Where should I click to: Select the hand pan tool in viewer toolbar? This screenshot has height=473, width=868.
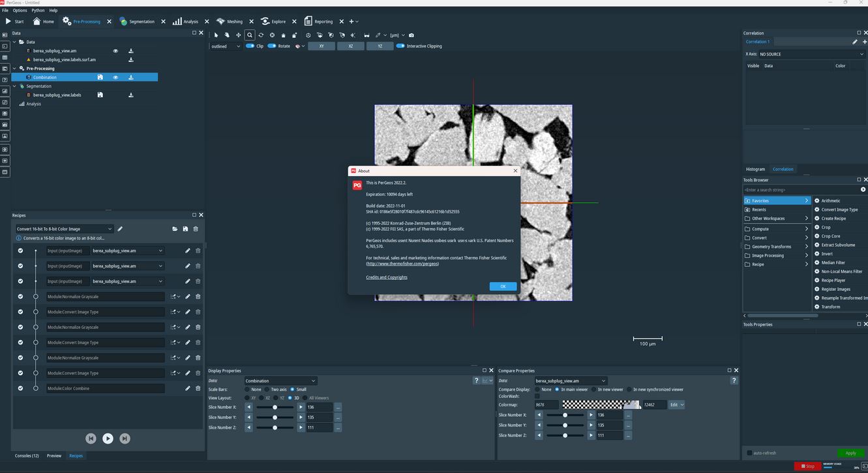227,35
